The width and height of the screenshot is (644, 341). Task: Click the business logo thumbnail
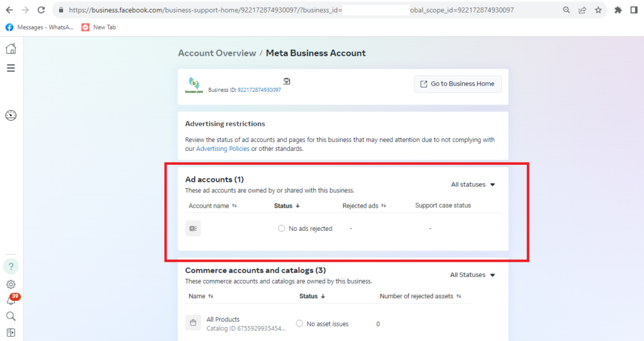194,85
